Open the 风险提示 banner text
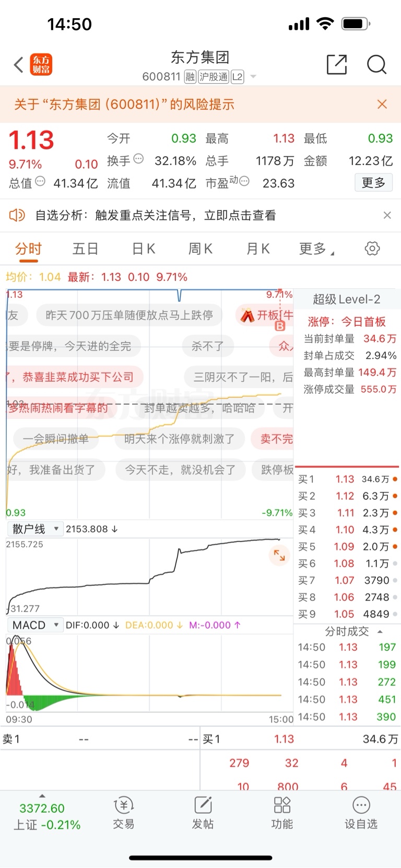 124,104
